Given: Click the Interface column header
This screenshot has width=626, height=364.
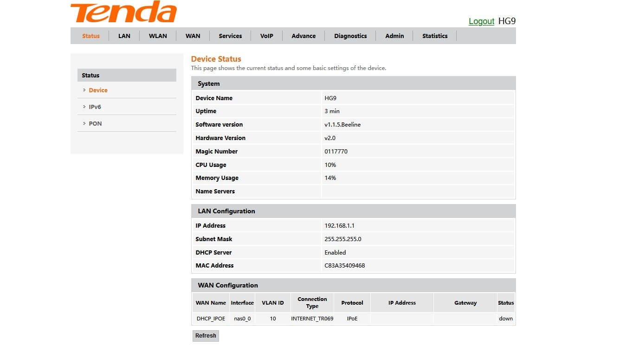Looking at the screenshot, I should pos(242,303).
